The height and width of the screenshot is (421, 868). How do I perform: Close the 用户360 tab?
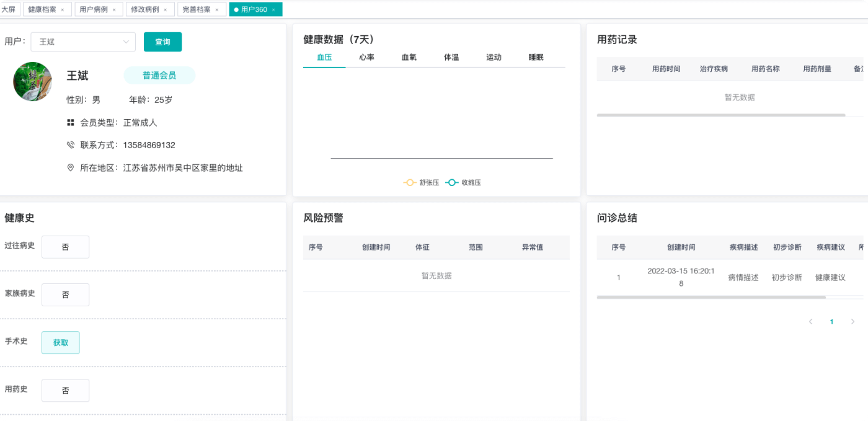(x=273, y=10)
